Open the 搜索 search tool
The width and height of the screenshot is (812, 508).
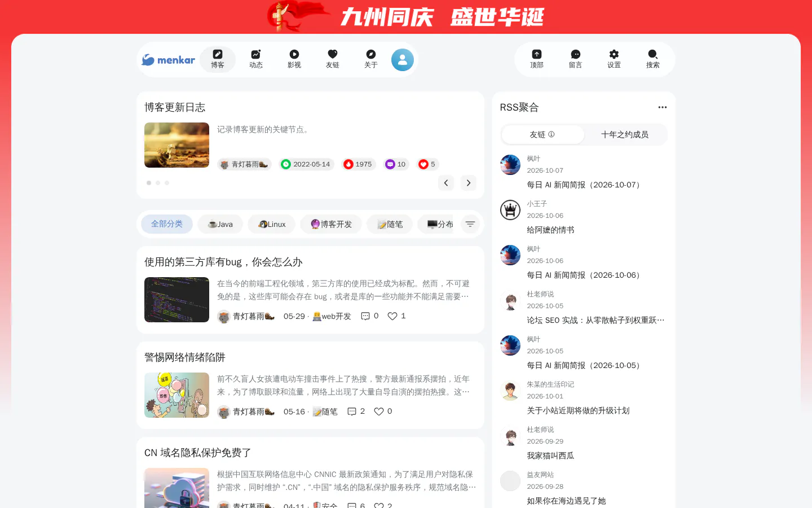(653, 59)
